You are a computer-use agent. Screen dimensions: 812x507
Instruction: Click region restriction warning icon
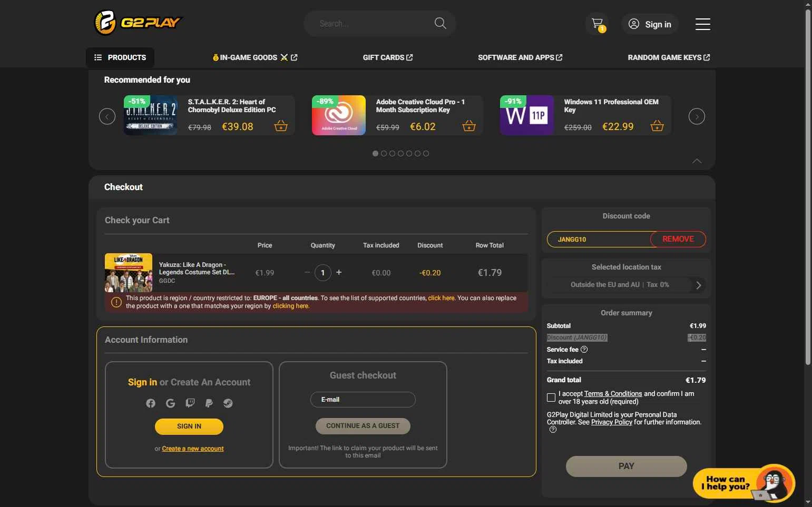pyautogui.click(x=116, y=302)
